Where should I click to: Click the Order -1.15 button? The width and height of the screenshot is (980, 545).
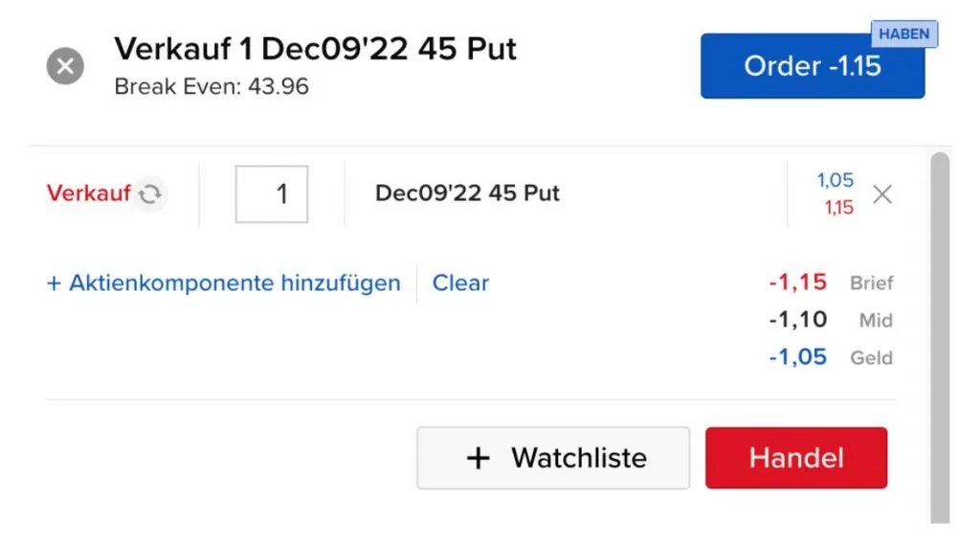pyautogui.click(x=813, y=66)
